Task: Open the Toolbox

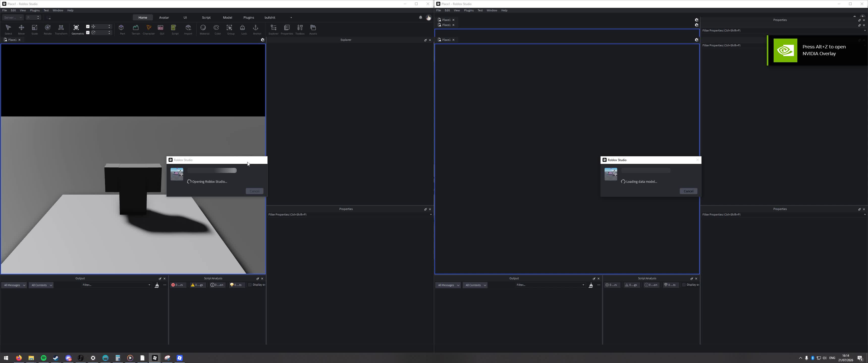Action: click(x=300, y=29)
